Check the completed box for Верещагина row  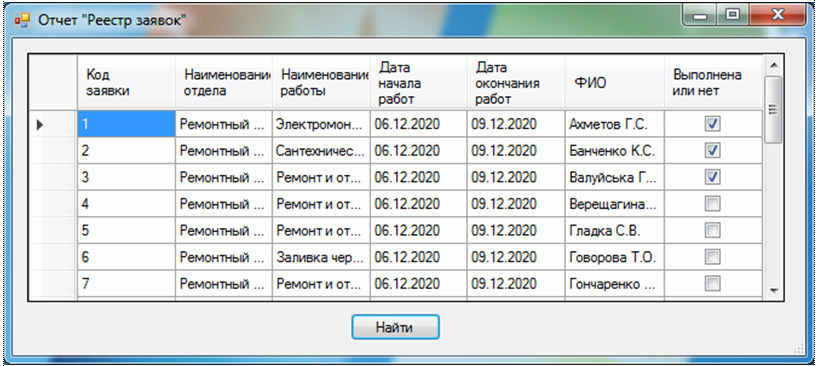712,204
